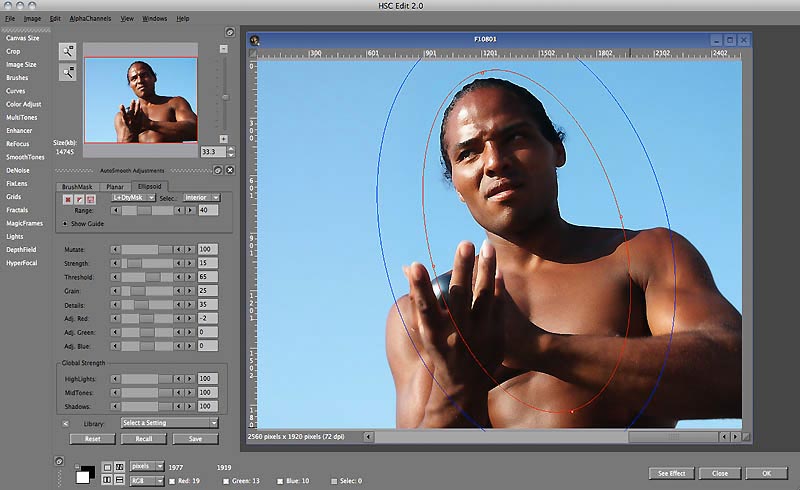This screenshot has height=490, width=800.
Task: Switch to the Planar tab
Action: (x=115, y=187)
